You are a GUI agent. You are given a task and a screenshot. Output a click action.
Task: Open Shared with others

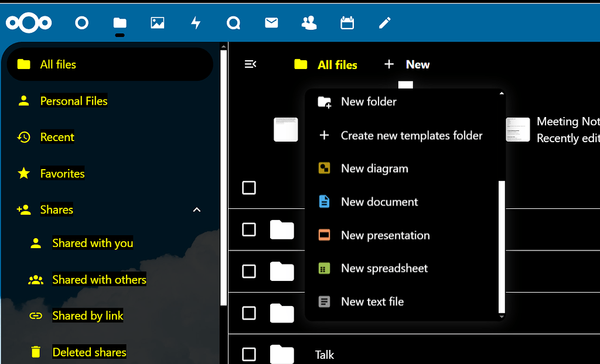tap(99, 280)
